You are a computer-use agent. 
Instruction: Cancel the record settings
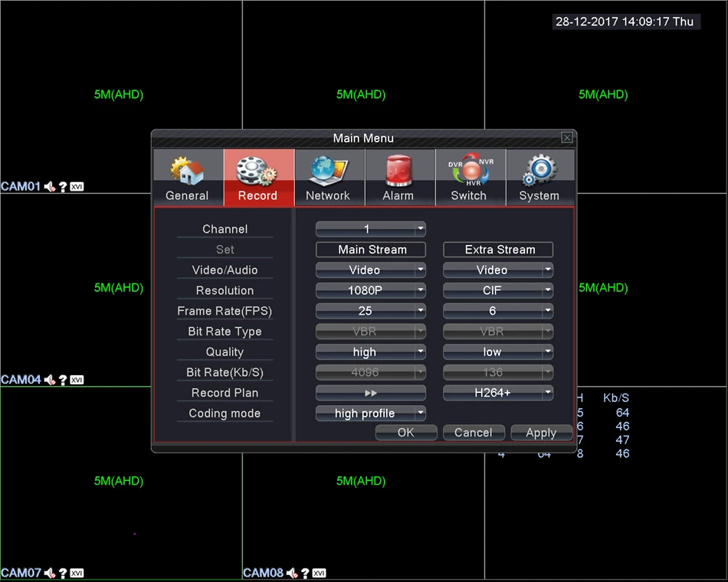[474, 433]
